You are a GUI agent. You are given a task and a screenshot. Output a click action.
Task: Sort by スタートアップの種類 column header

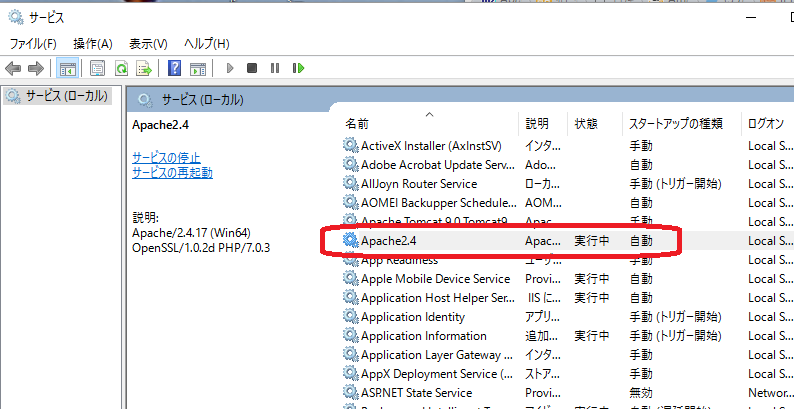point(676,124)
